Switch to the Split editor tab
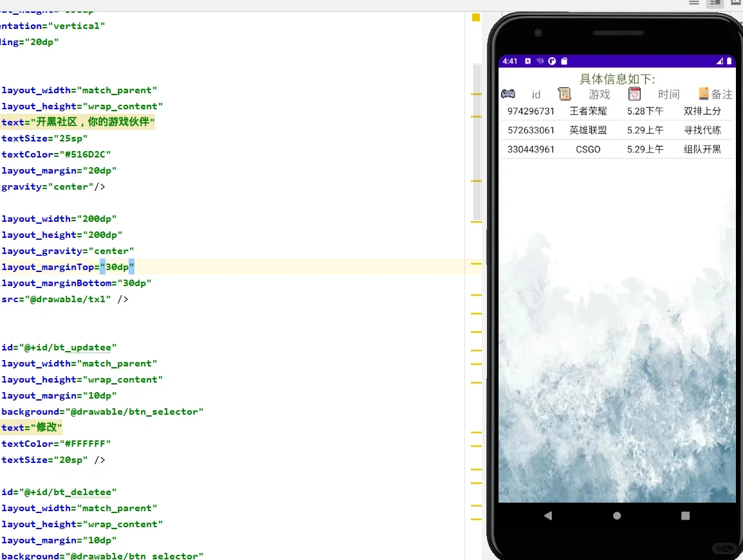Viewport: 743px width, 560px height. (714, 3)
